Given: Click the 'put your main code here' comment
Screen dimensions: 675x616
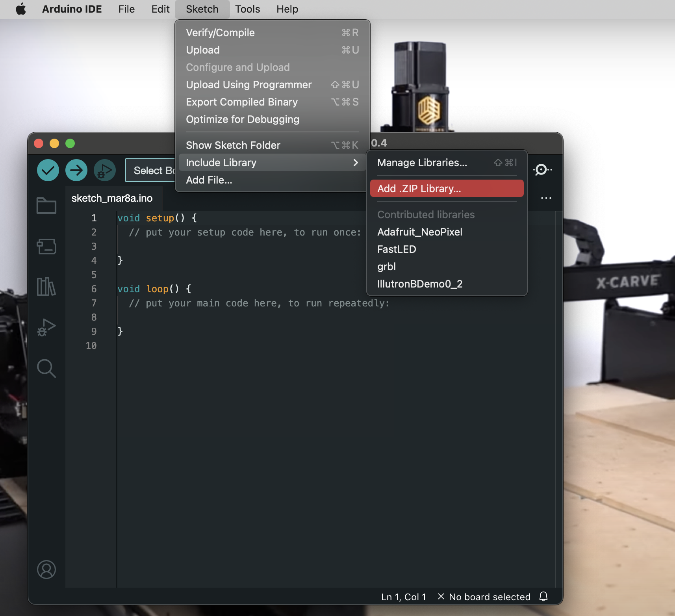Looking at the screenshot, I should 259,303.
